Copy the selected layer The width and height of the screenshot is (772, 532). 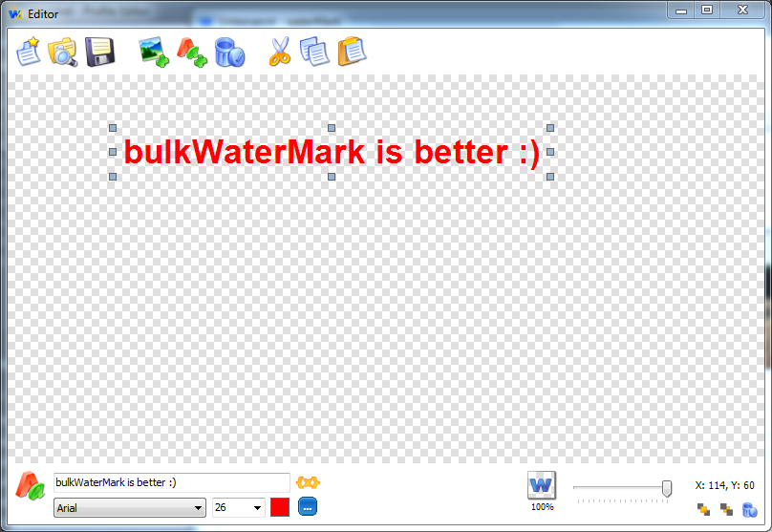(x=314, y=52)
